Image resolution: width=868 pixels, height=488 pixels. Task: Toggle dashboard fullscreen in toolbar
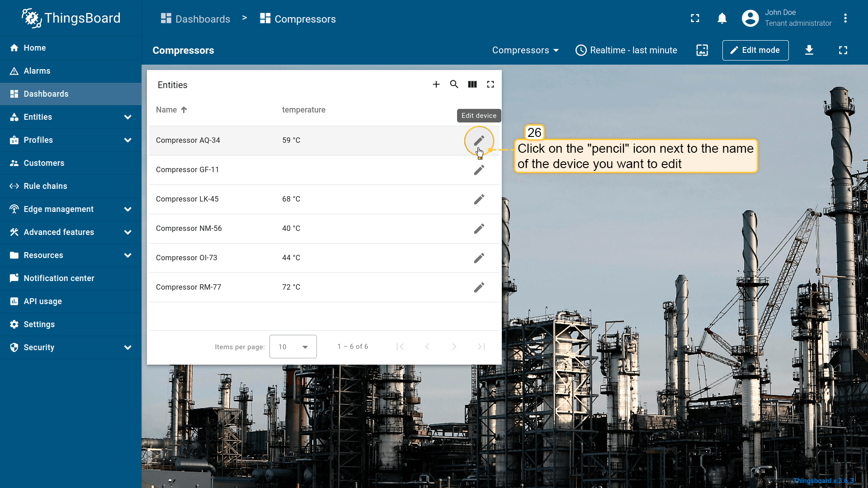843,50
